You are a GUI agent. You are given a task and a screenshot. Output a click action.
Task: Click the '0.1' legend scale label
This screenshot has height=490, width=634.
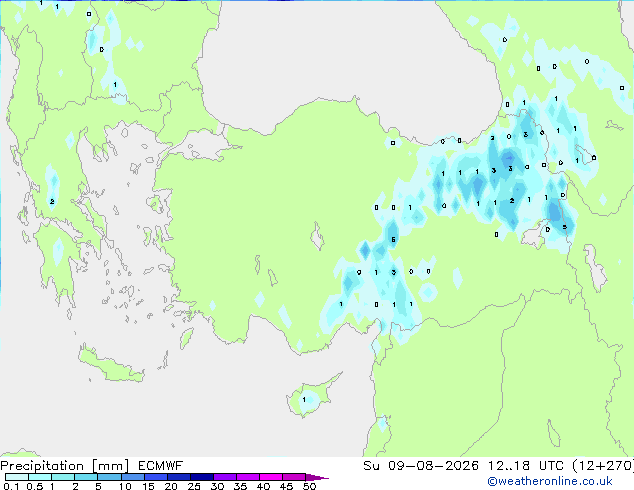pyautogui.click(x=11, y=486)
